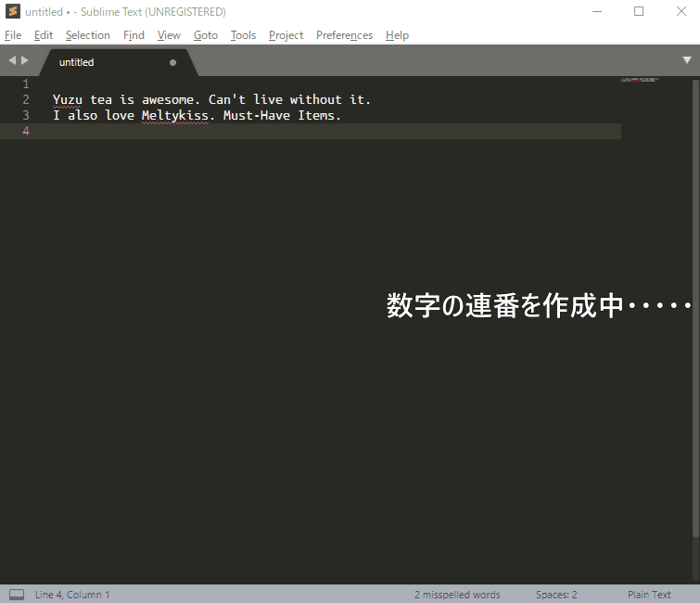Toggle the side bar panel switcher icon
Image resolution: width=700 pixels, height=603 pixels.
(x=17, y=595)
